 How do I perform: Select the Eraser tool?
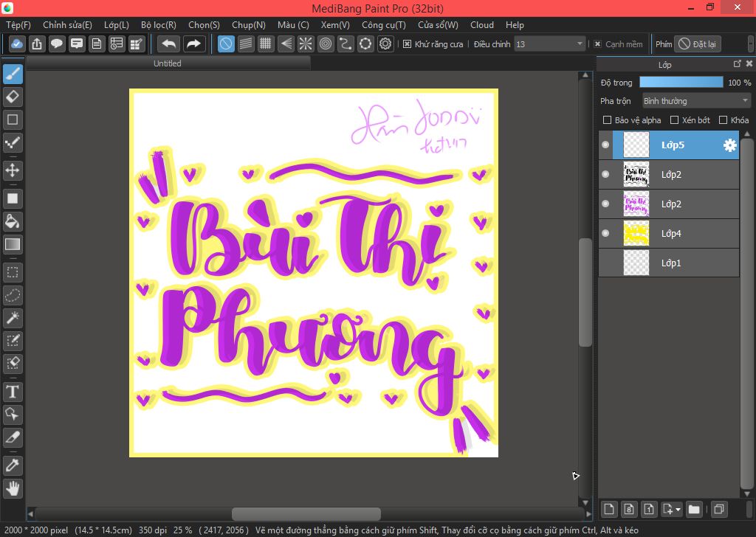click(x=13, y=97)
